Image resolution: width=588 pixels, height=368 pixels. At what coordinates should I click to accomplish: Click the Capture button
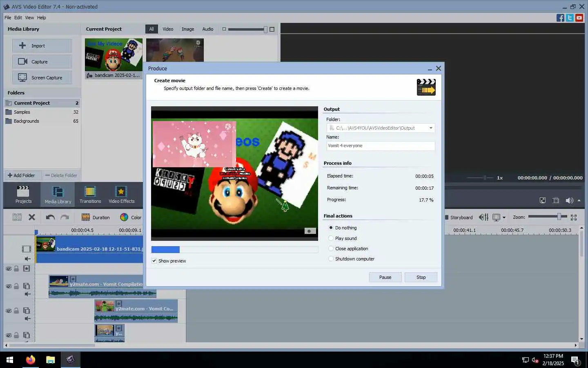click(42, 62)
